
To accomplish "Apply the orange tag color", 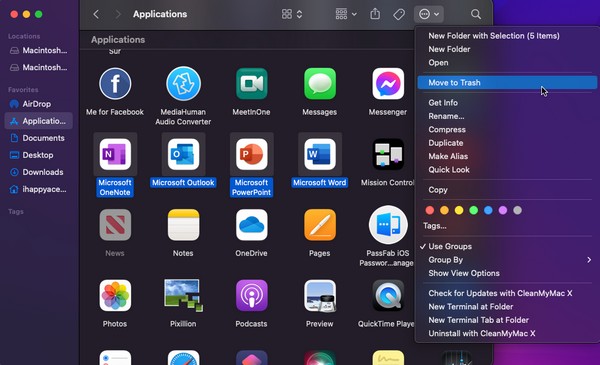I will tap(444, 210).
